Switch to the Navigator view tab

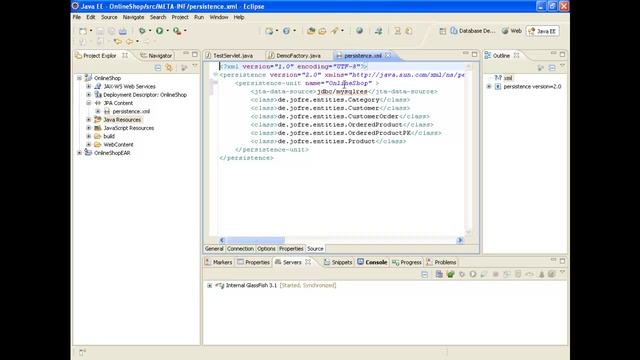click(157, 56)
